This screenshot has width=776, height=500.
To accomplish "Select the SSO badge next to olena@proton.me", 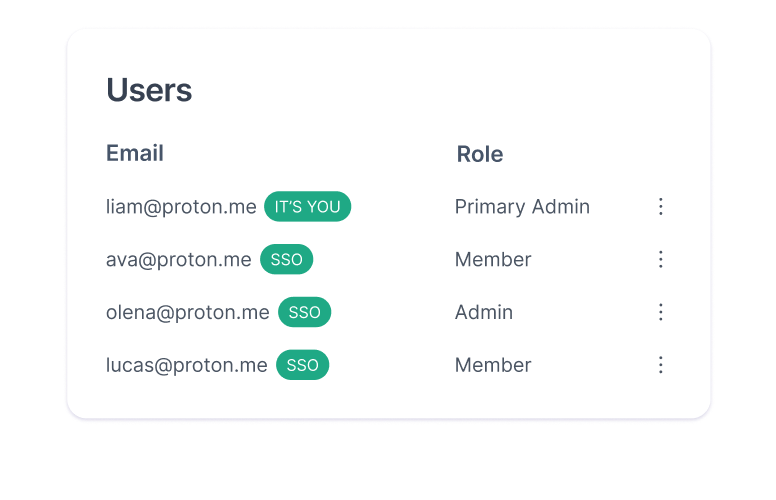I will coord(304,312).
